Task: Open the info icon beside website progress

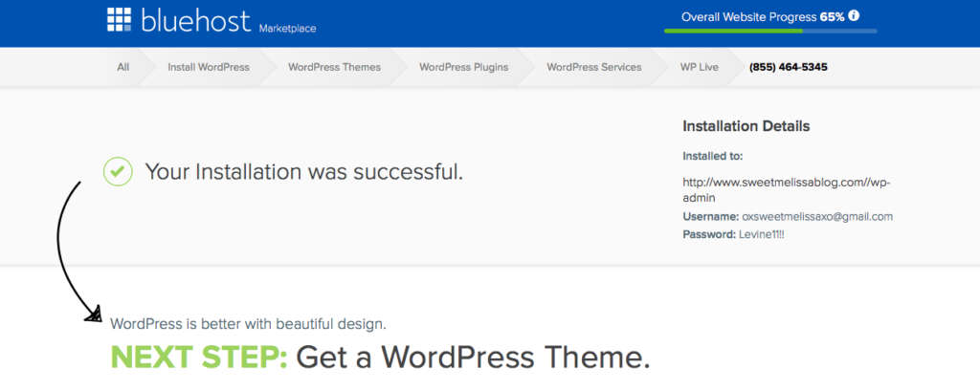Action: [855, 15]
